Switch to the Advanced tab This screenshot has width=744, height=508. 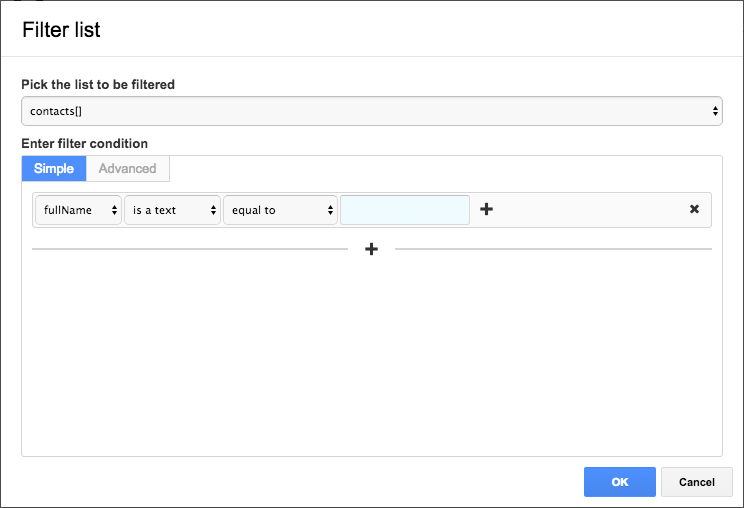click(128, 169)
